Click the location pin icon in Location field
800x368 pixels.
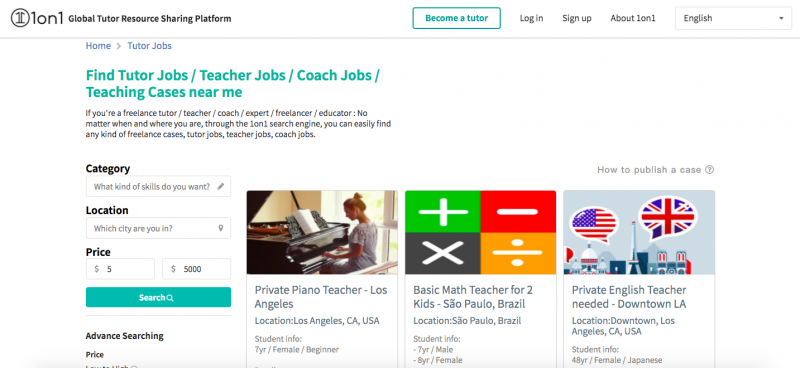pyautogui.click(x=220, y=228)
